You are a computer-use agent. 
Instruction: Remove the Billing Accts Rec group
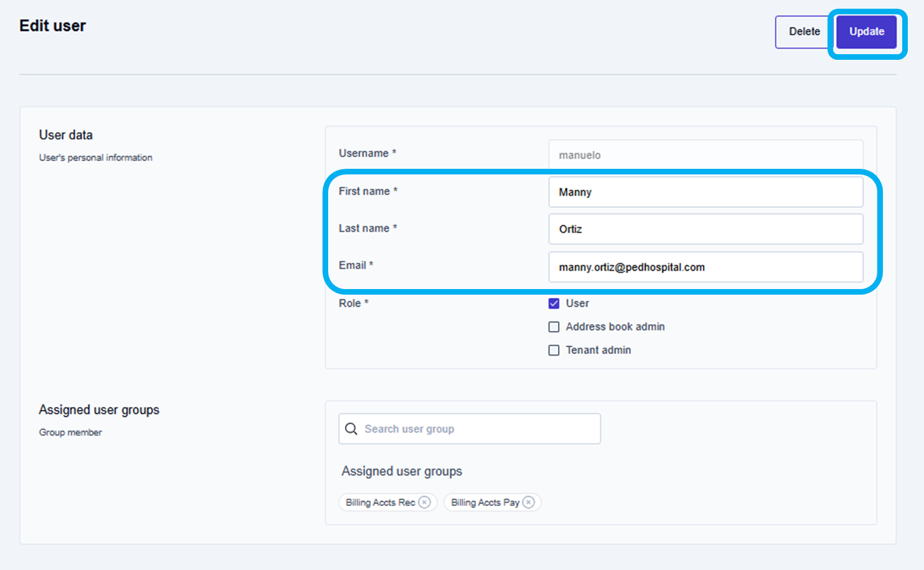pos(425,502)
